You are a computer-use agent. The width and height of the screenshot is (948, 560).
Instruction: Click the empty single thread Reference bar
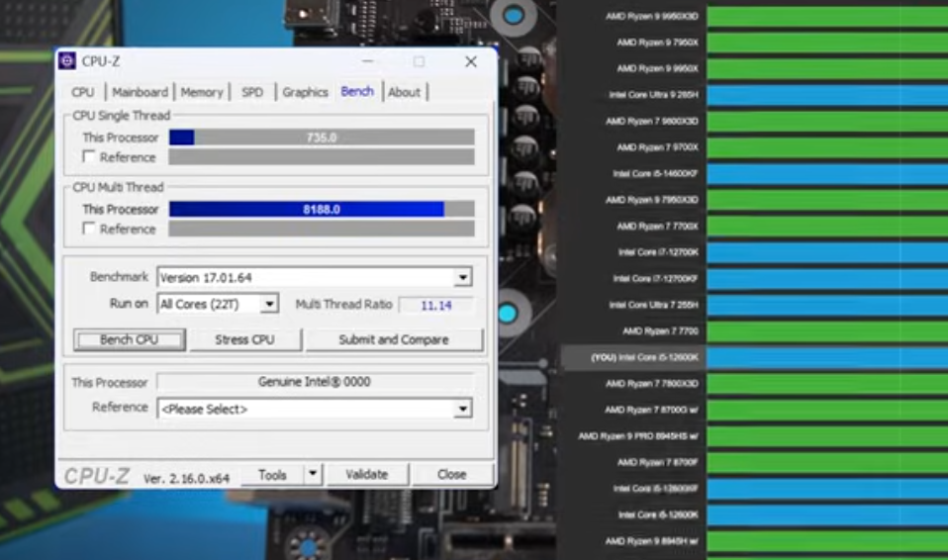coord(322,157)
